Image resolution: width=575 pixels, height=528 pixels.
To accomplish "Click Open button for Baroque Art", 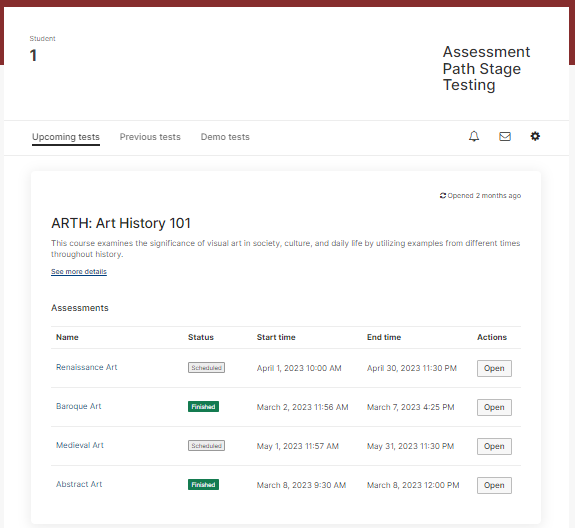I will (494, 407).
